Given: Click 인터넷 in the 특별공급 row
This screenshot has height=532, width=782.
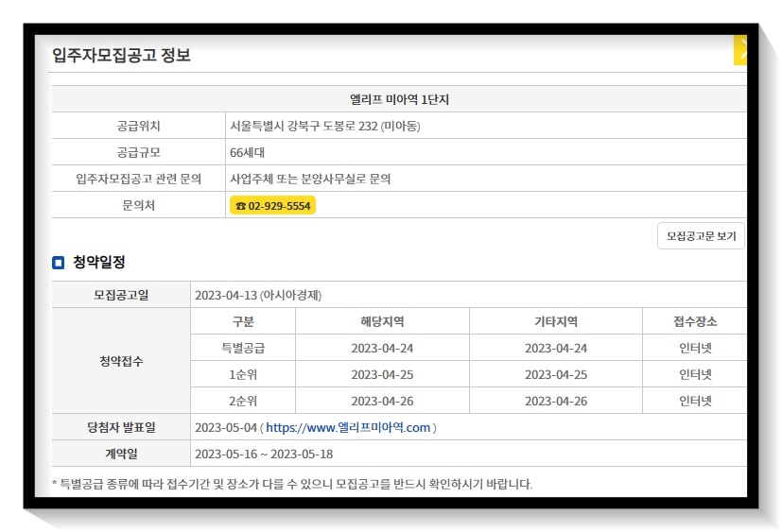Looking at the screenshot, I should click(695, 348).
